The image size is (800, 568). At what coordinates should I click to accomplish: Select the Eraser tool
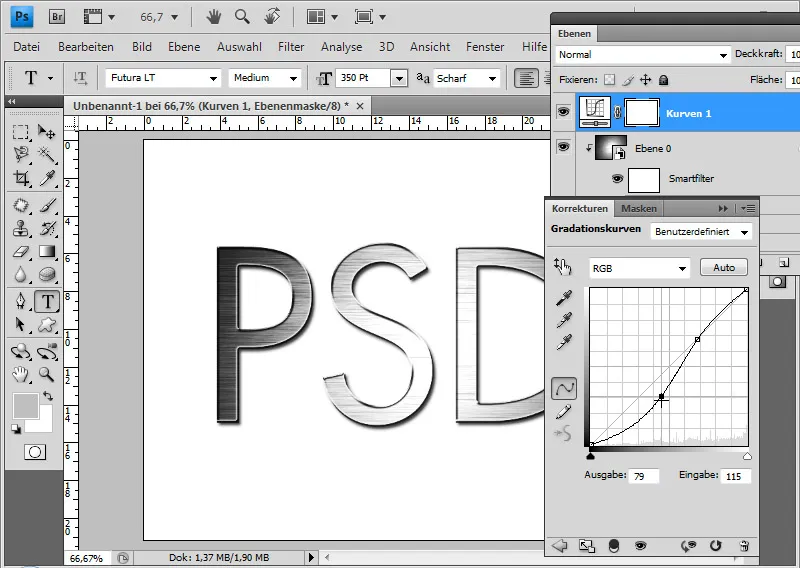(x=20, y=252)
